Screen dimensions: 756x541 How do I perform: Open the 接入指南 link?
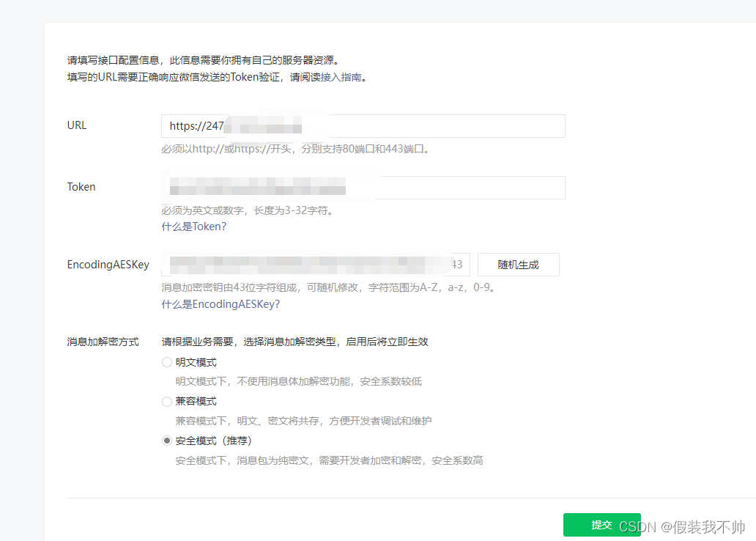[x=341, y=77]
